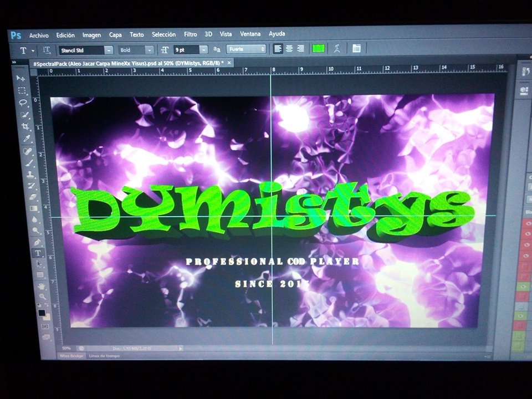
Task: Expand the tools panel double-arrow
Action: tap(14, 63)
